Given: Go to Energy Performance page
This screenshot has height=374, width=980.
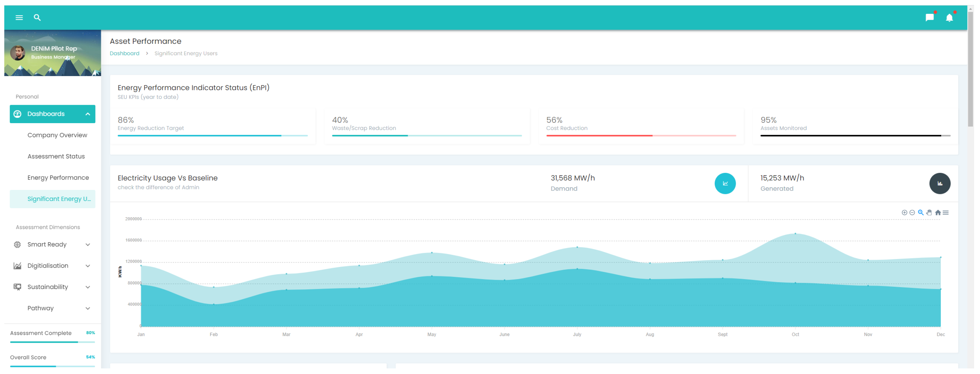Looking at the screenshot, I should pos(58,178).
